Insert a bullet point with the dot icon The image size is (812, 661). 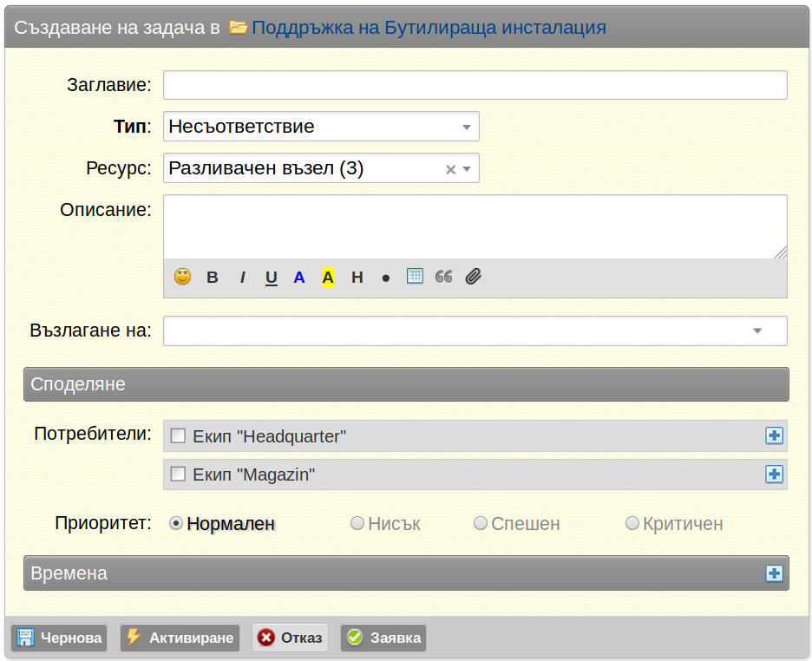[x=386, y=278]
